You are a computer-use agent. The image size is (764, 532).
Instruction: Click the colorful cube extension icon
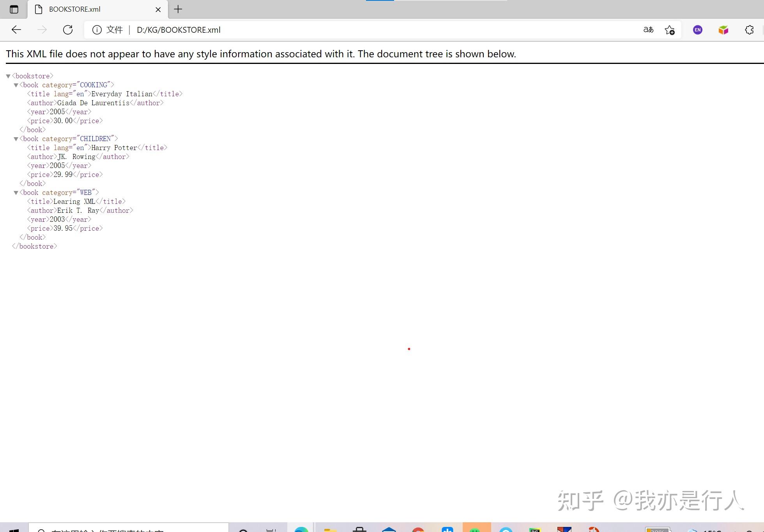(723, 30)
